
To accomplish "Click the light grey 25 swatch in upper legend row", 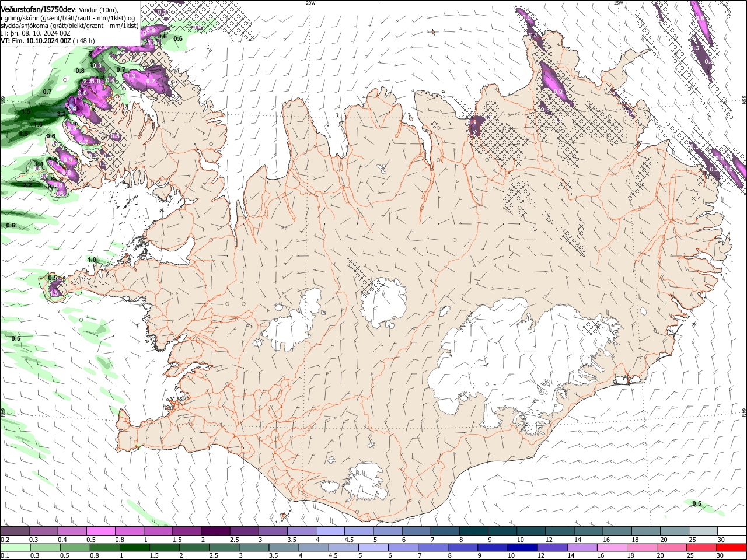I will 703,531.
